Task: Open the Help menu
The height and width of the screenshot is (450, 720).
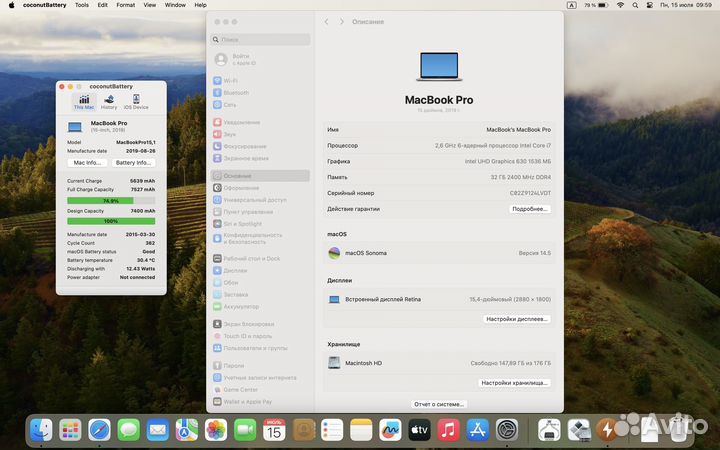Action: (x=200, y=5)
